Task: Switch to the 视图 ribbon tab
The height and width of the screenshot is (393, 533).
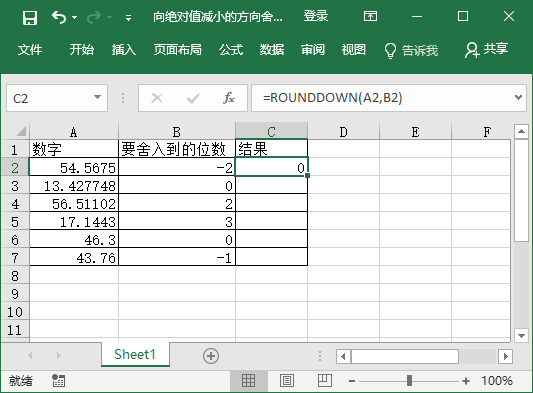Action: 354,50
